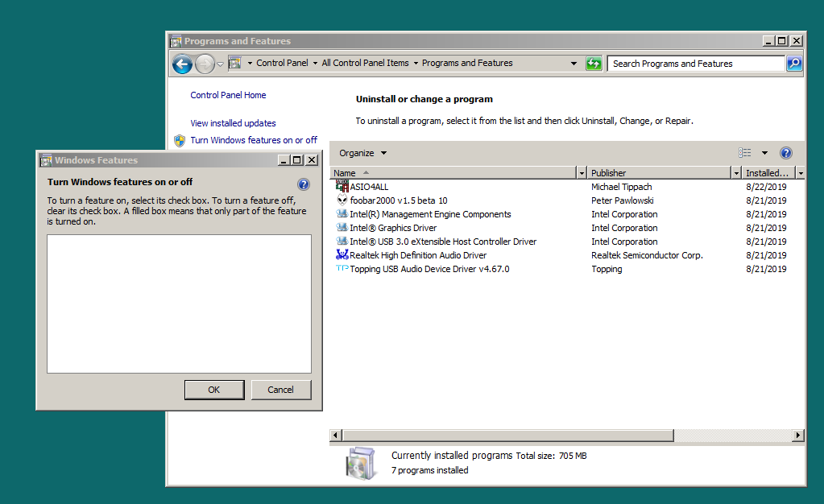The width and height of the screenshot is (824, 504).
Task: Click the Intel Management Engine Components icon
Action: [342, 213]
